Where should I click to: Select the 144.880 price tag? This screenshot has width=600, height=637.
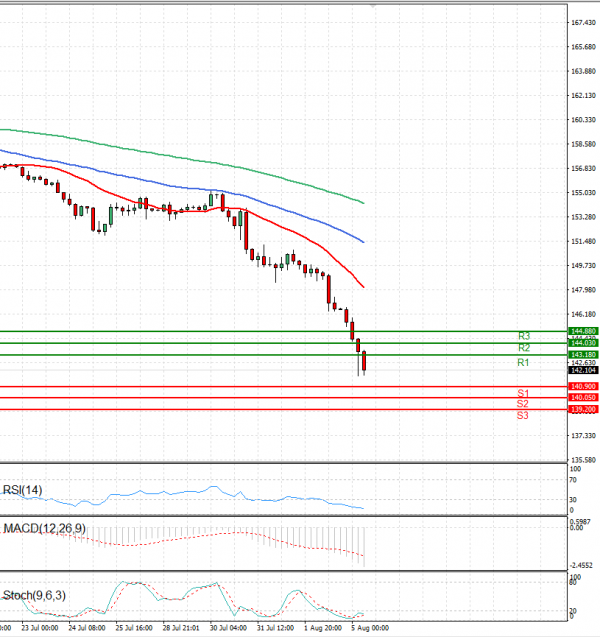tap(583, 331)
